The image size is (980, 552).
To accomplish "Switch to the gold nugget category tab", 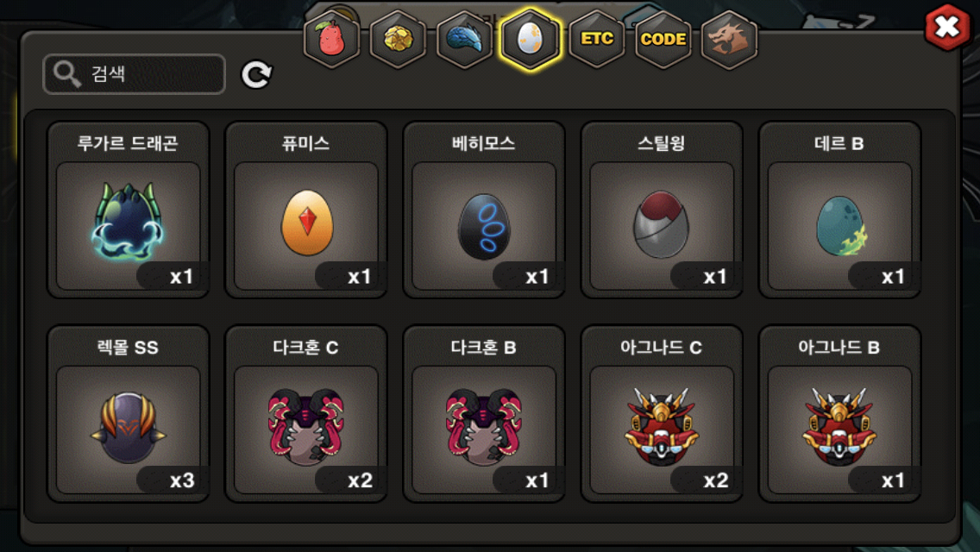I will coord(399,40).
